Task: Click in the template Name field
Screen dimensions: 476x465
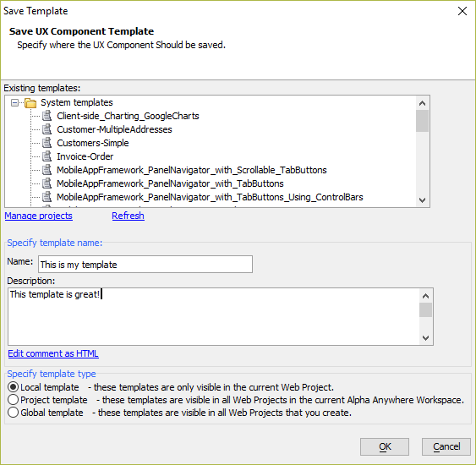Action: click(145, 265)
